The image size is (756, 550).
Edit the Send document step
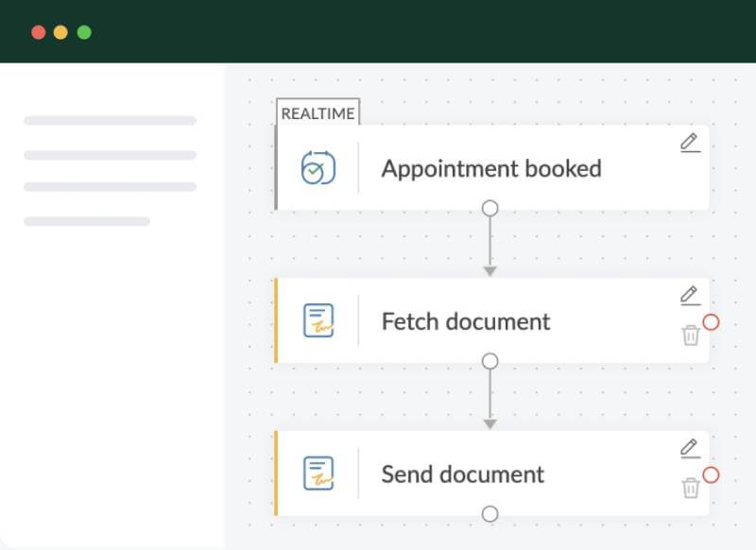click(x=690, y=447)
